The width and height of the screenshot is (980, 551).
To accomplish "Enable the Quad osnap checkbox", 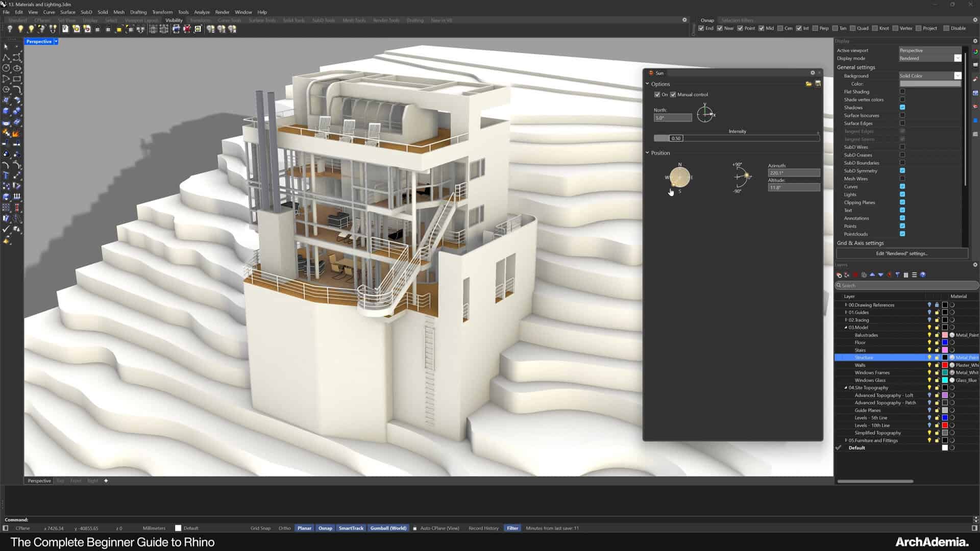I will coord(852,28).
